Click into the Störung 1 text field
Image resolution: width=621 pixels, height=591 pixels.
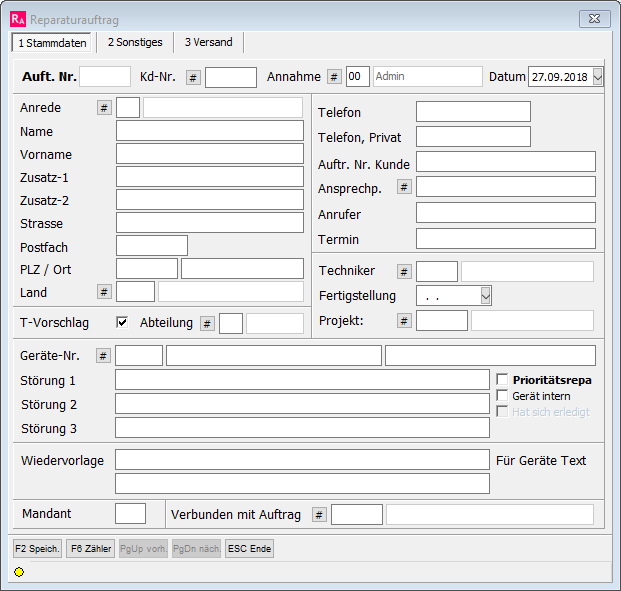[x=302, y=380]
